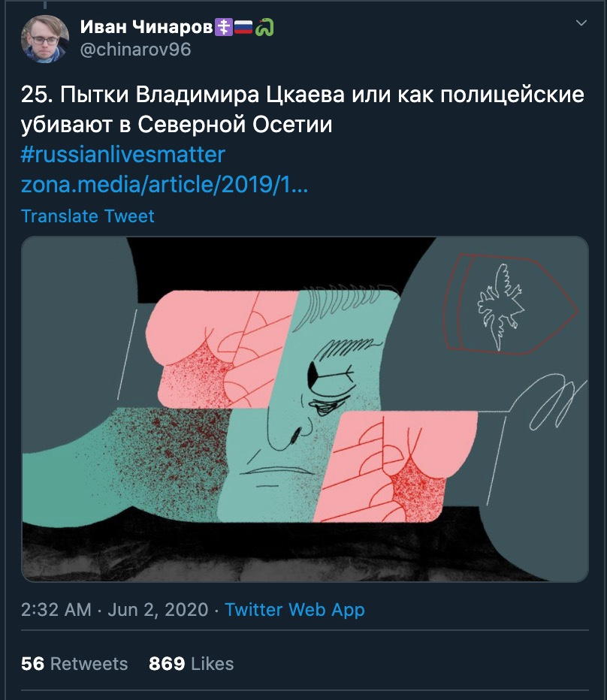View the 56 Retweets list

click(74, 664)
